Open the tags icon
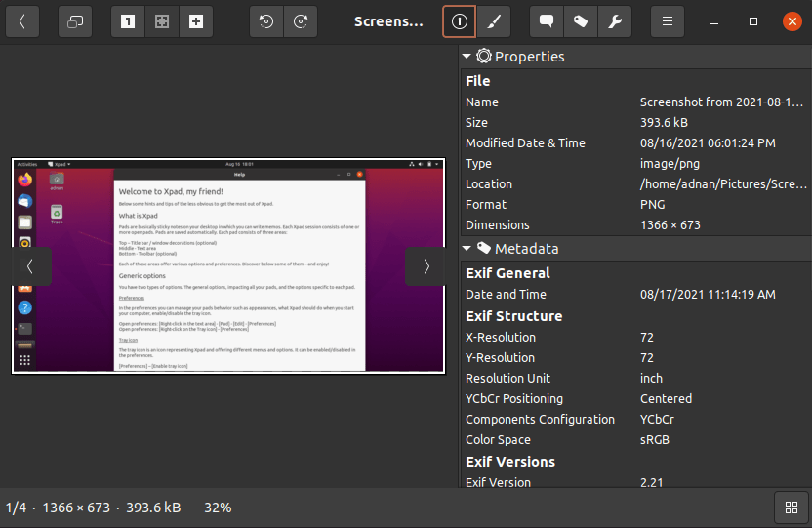 [x=581, y=21]
